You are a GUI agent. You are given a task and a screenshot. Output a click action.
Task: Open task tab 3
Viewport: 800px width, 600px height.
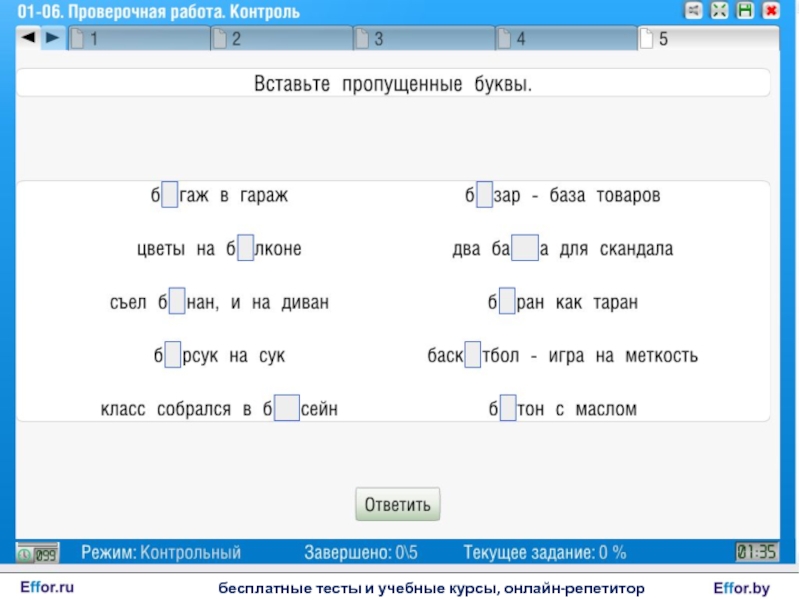coord(424,39)
